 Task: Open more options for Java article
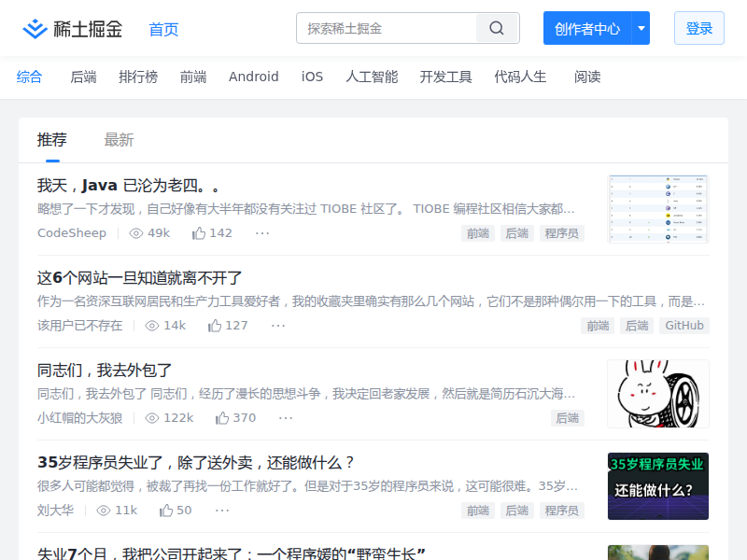click(x=262, y=233)
